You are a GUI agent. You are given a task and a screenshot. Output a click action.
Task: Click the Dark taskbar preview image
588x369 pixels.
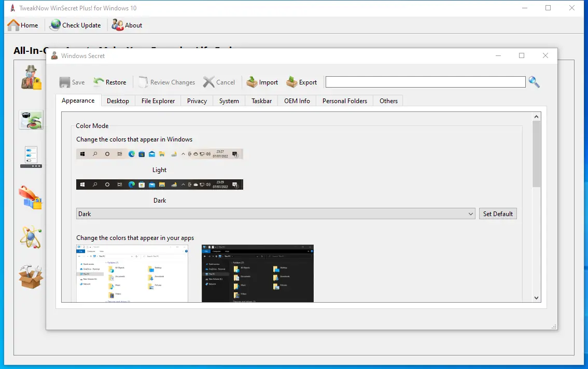tap(159, 184)
